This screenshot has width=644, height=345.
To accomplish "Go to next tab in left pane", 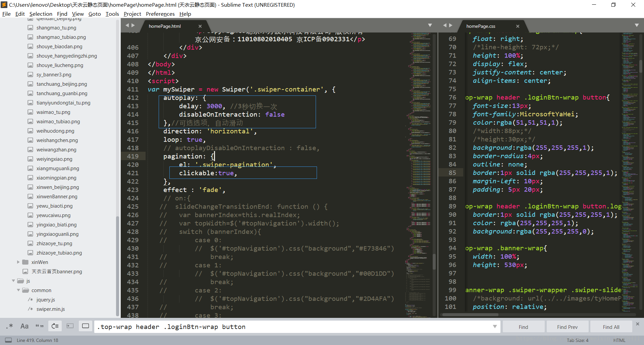I will pos(133,25).
